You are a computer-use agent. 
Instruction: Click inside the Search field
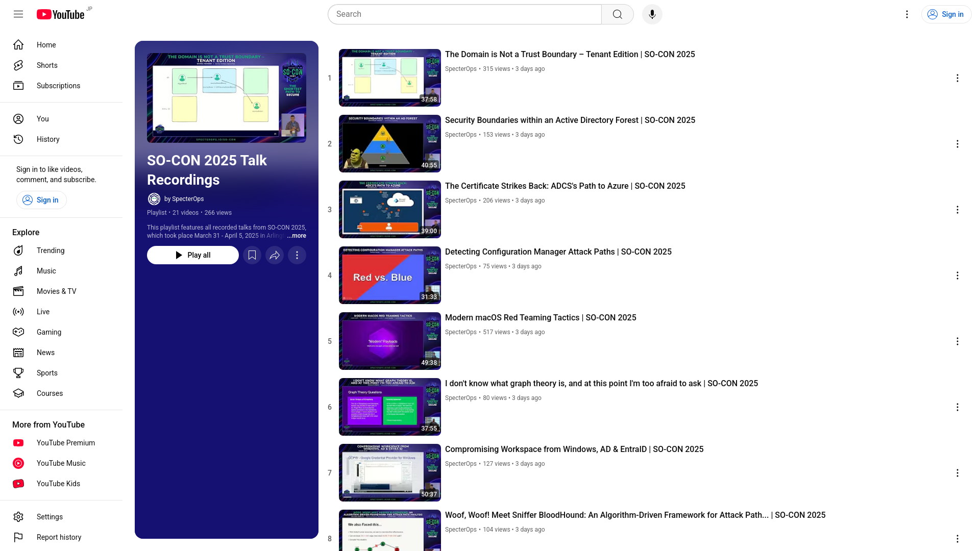[464, 14]
